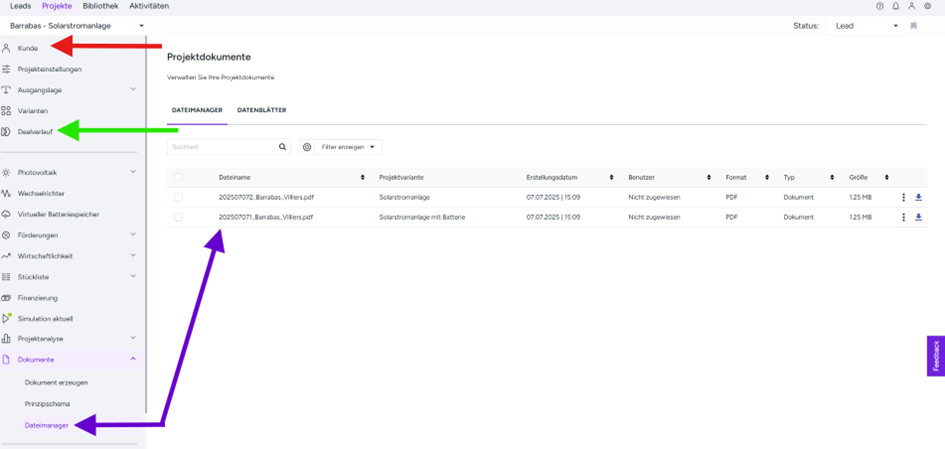
Task: Expand the Photovoltaik sidebar section
Action: tap(133, 172)
